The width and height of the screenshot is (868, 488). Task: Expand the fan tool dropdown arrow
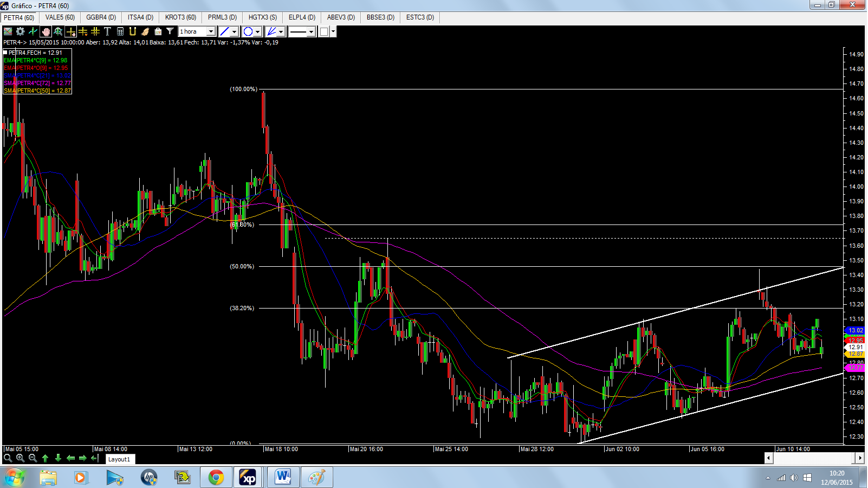click(x=281, y=31)
